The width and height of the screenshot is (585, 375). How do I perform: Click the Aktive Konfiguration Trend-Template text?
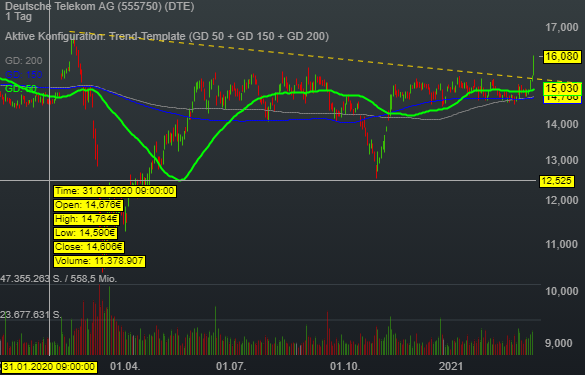click(x=167, y=36)
